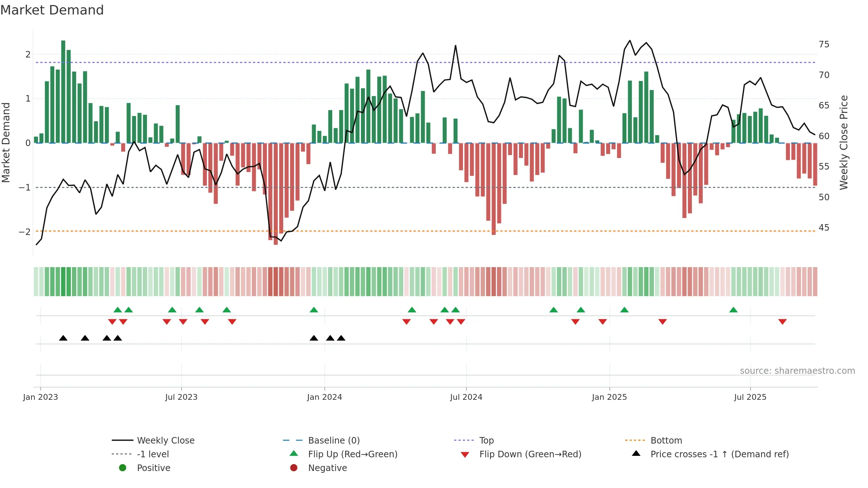Click the −2 demand axis tick
868x488 pixels.
[x=25, y=232]
